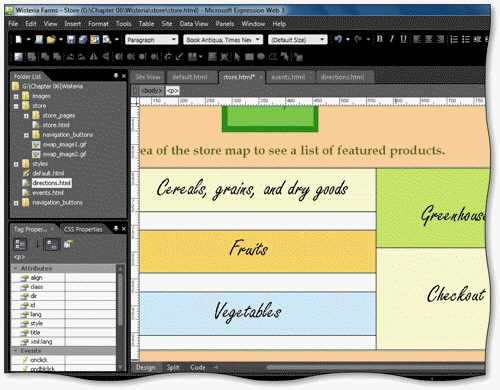This screenshot has width=500, height=390.
Task: Toggle Align Text Right
Action: point(440,39)
